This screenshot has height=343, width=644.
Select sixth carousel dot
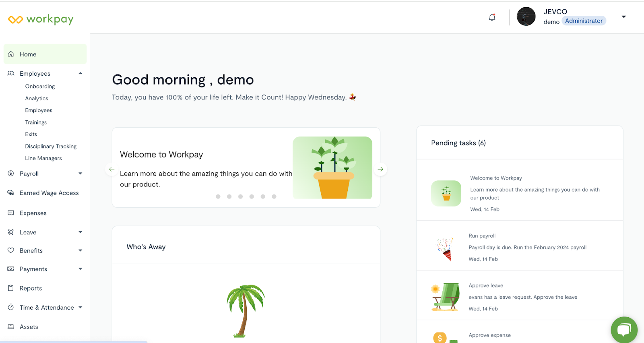click(274, 196)
